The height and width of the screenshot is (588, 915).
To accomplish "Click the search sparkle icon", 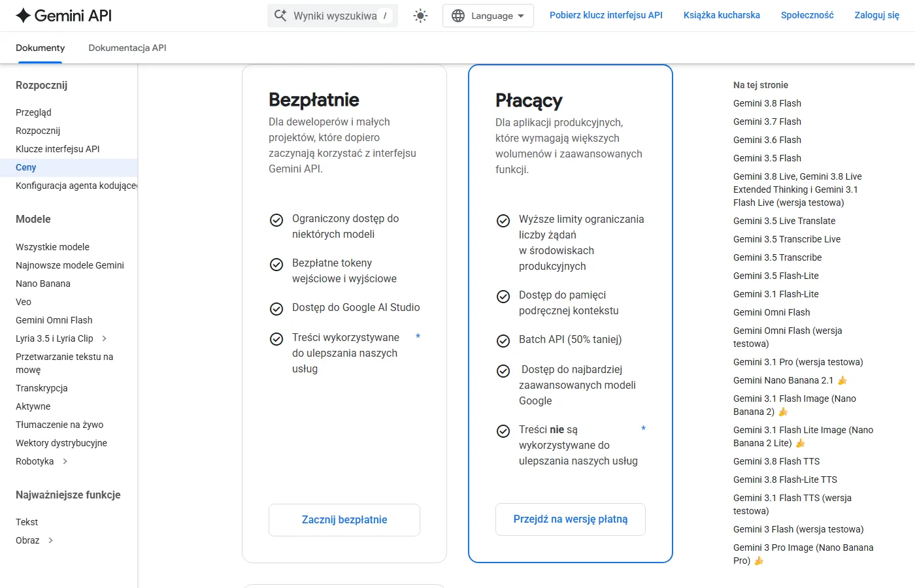I will pos(280,16).
